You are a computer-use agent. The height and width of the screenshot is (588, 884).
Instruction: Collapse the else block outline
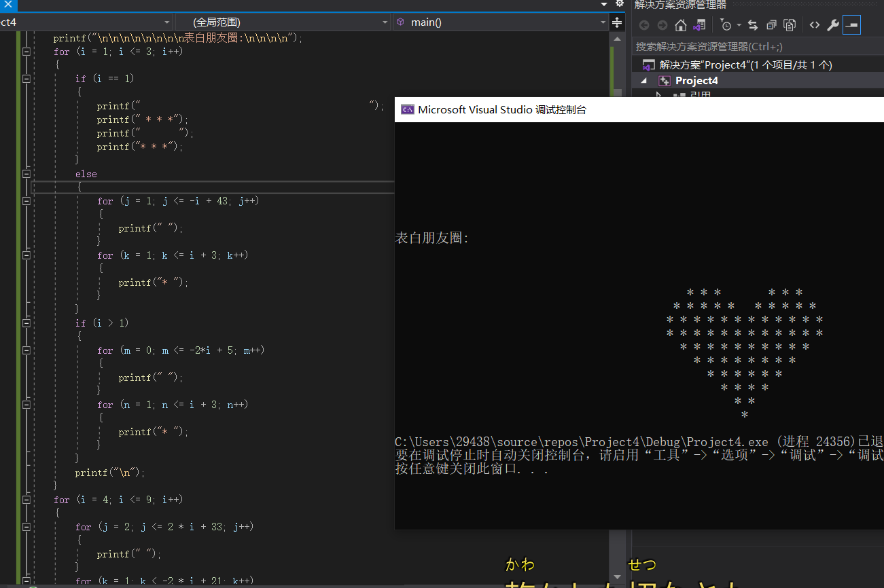click(26, 174)
